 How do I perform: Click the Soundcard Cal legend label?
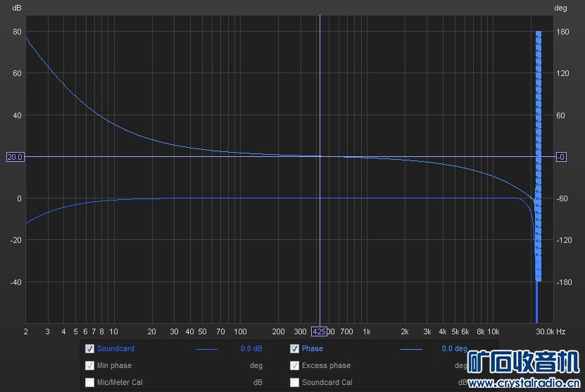tap(327, 382)
